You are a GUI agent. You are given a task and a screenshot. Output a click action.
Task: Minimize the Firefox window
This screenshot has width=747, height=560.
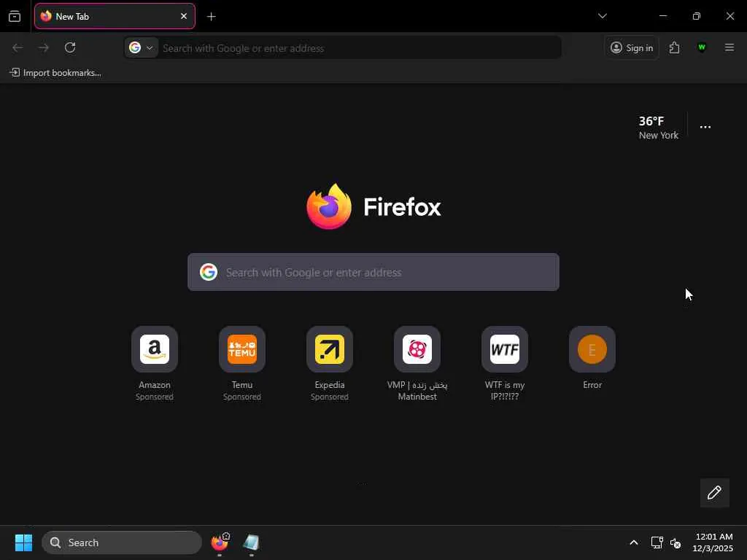(662, 16)
